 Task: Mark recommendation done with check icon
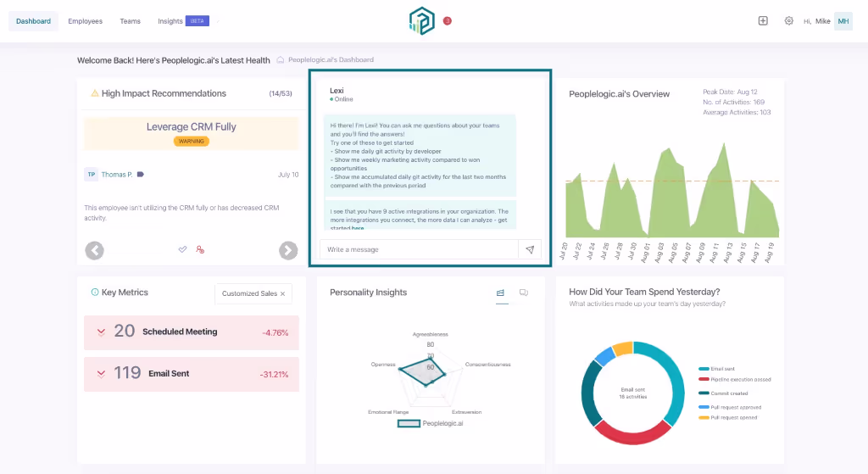[183, 249]
